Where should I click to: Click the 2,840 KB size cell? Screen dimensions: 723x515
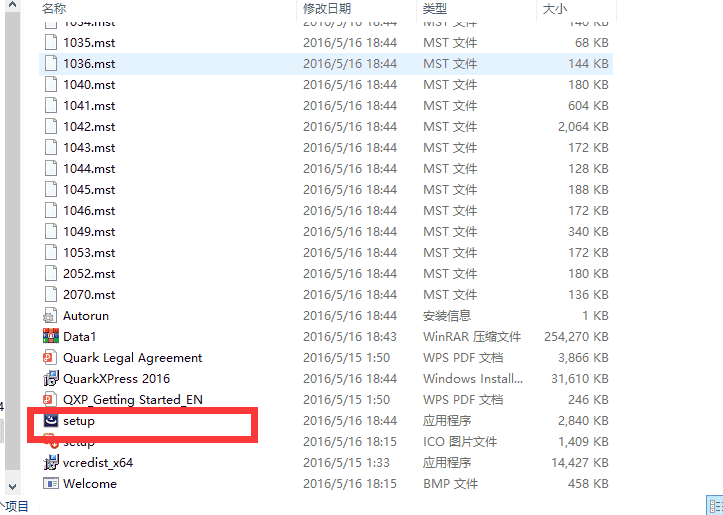(583, 420)
